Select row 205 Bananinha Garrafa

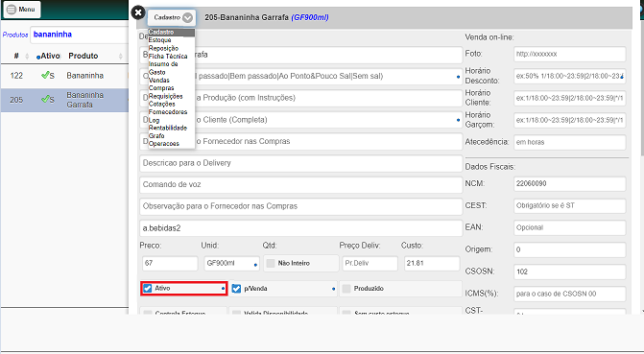pyautogui.click(x=64, y=100)
